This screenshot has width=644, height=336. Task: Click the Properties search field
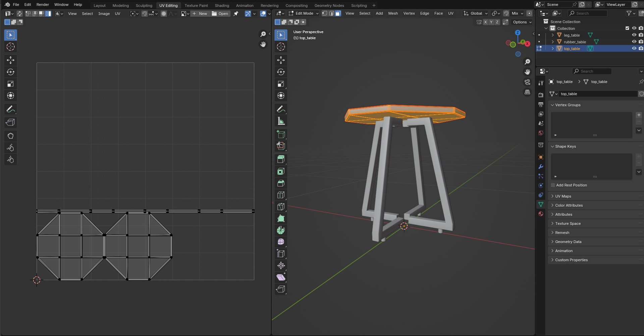tap(592, 71)
